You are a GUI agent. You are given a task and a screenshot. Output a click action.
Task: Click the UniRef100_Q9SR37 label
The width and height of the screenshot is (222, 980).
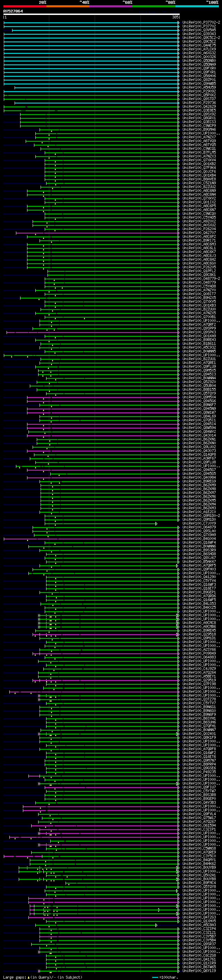pyautogui.click(x=199, y=944)
